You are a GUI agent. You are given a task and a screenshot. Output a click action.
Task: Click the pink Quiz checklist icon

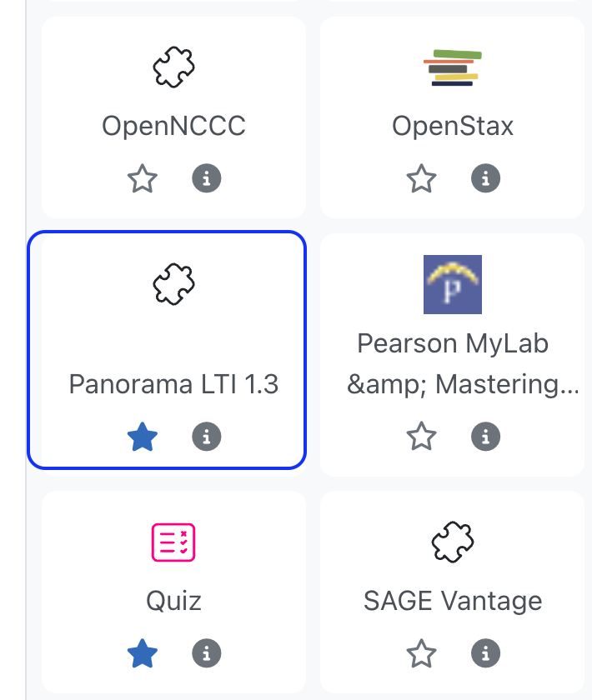173,542
